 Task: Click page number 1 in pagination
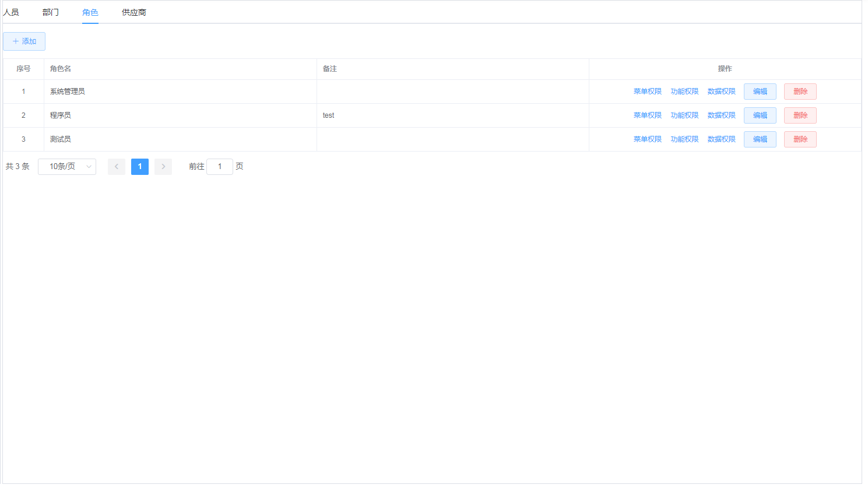click(x=140, y=167)
